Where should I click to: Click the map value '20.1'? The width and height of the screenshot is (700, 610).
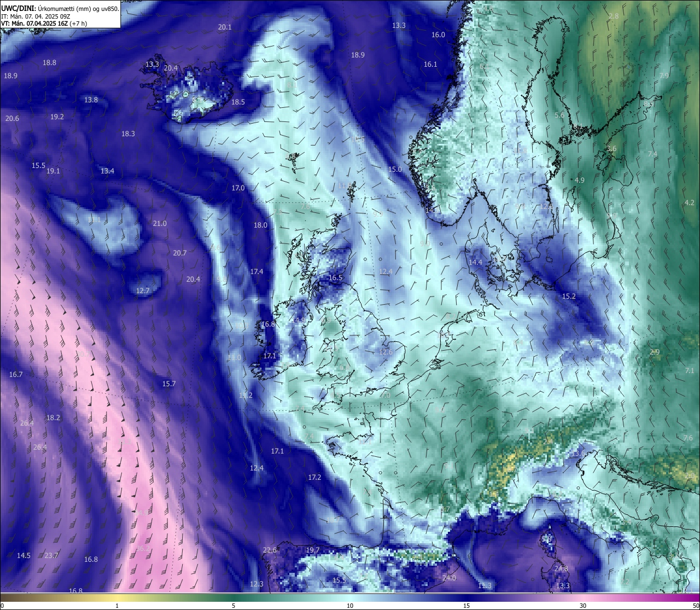point(225,27)
